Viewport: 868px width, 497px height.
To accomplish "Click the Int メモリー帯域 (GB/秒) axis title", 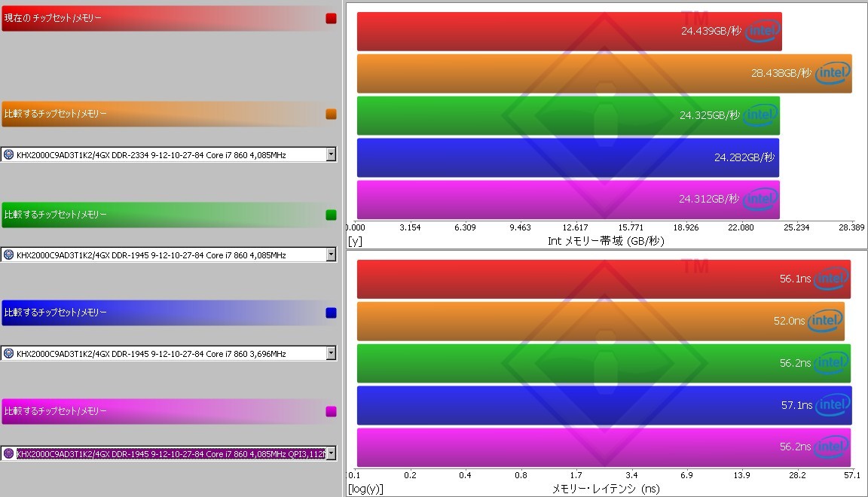I will (x=606, y=241).
